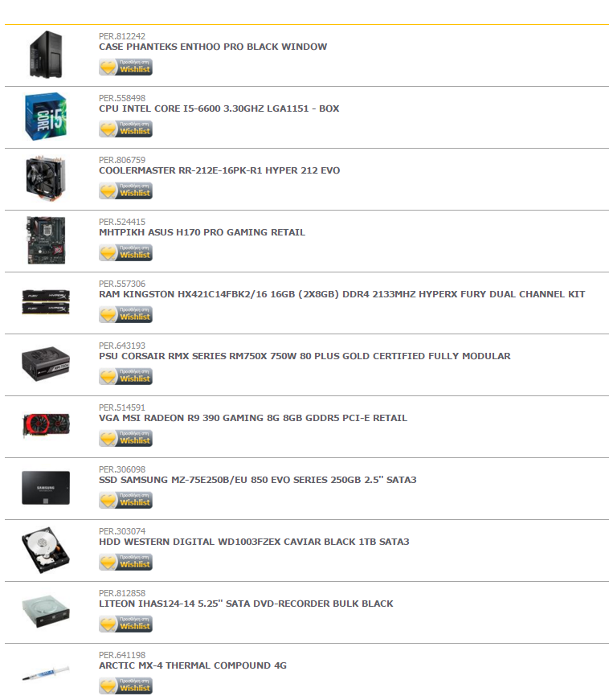Add Arctic MX-4 thermal compound to Wishlist

pos(125,686)
